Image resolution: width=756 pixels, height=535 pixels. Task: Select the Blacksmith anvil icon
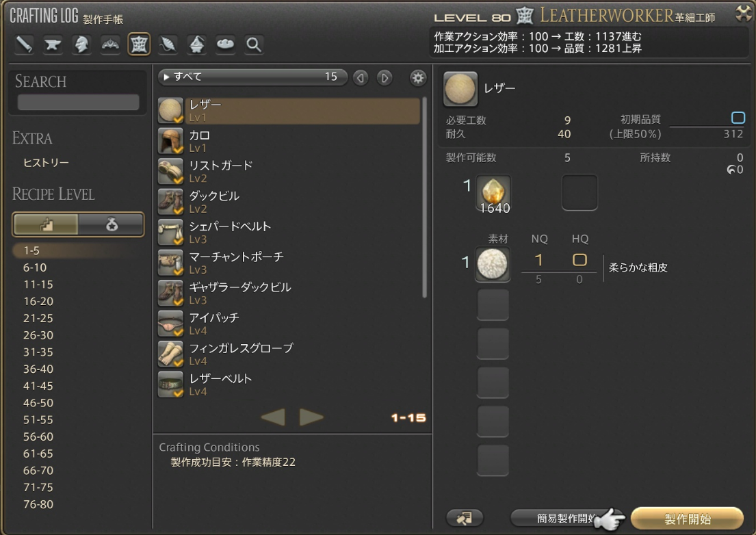(53, 44)
